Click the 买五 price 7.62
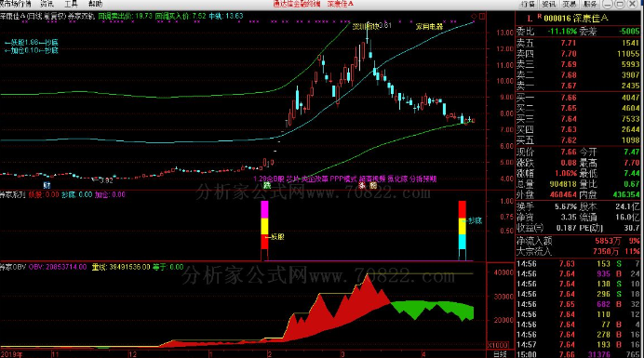This screenshot has height=358, width=644. click(569, 140)
